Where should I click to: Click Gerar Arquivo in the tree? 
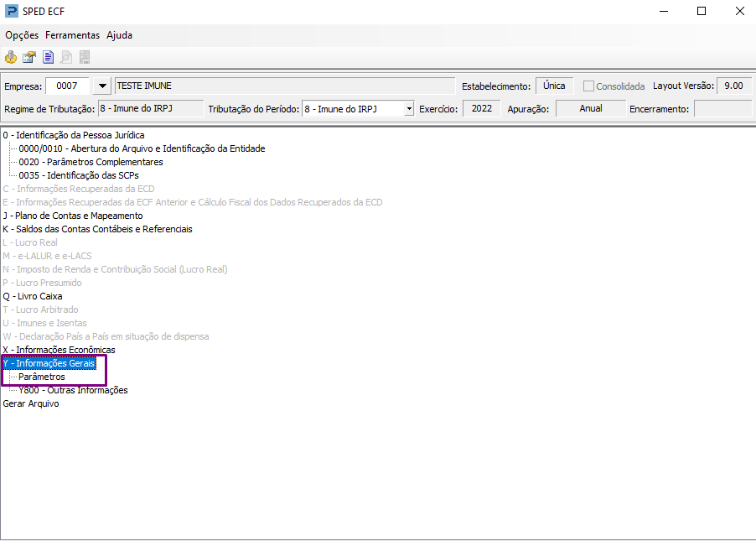click(31, 403)
